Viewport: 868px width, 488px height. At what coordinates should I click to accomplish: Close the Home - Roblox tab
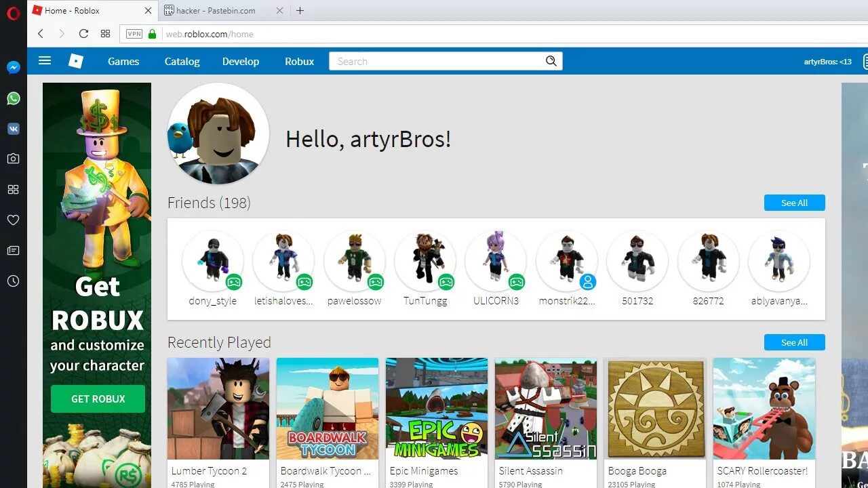coord(149,11)
